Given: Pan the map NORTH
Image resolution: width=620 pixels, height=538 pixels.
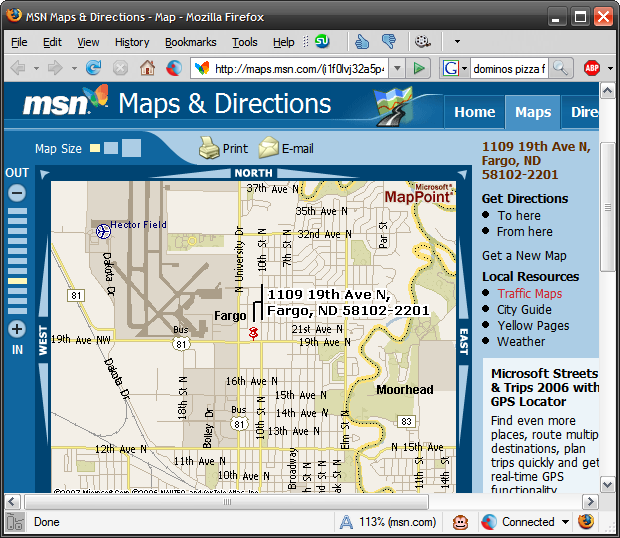Looking at the screenshot, I should tap(253, 173).
